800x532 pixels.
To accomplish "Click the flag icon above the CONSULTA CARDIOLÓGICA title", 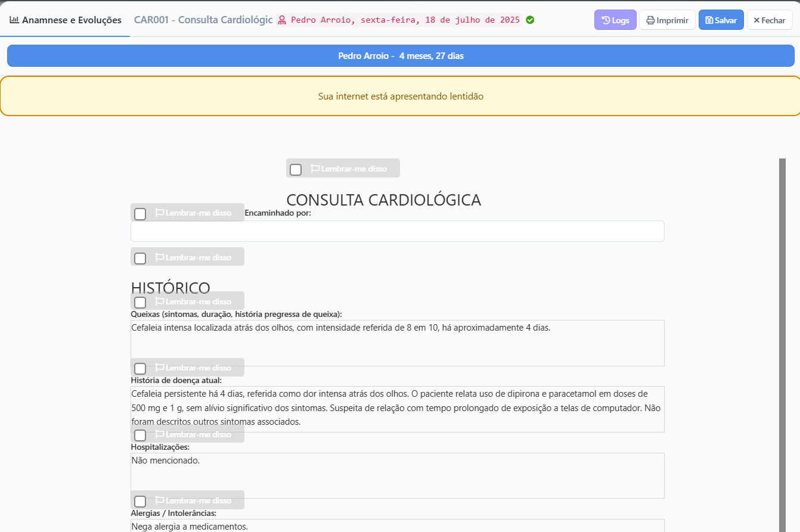I will point(315,169).
